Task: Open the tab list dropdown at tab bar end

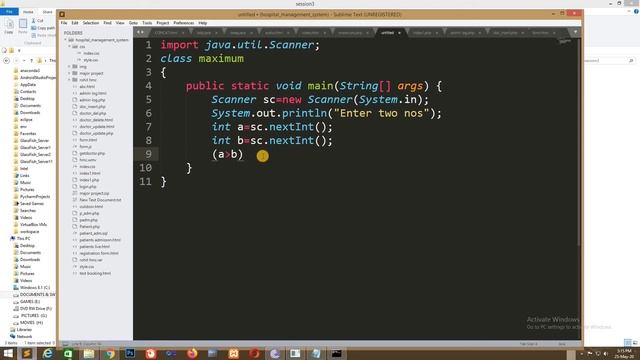Action: click(575, 32)
